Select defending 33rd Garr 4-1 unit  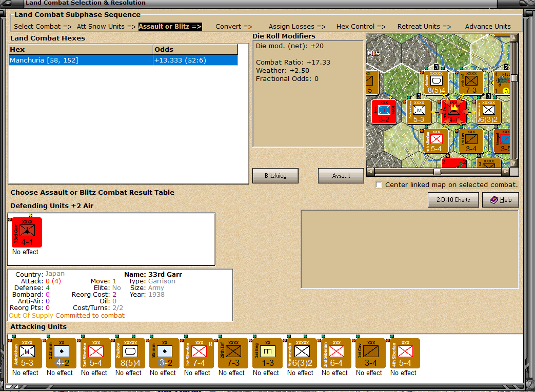pyautogui.click(x=27, y=232)
